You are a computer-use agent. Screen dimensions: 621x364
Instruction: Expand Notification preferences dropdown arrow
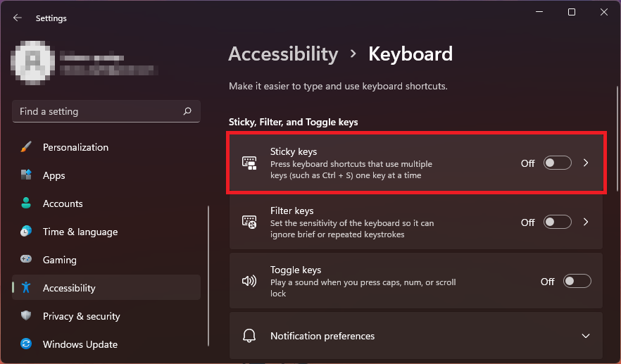[586, 336]
